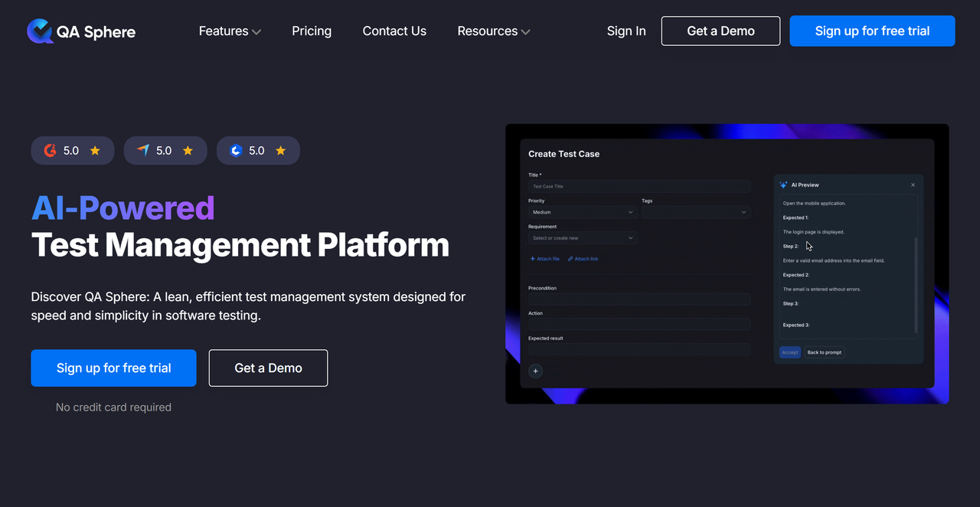
Task: Expand the Features menu chevron
Action: click(256, 32)
